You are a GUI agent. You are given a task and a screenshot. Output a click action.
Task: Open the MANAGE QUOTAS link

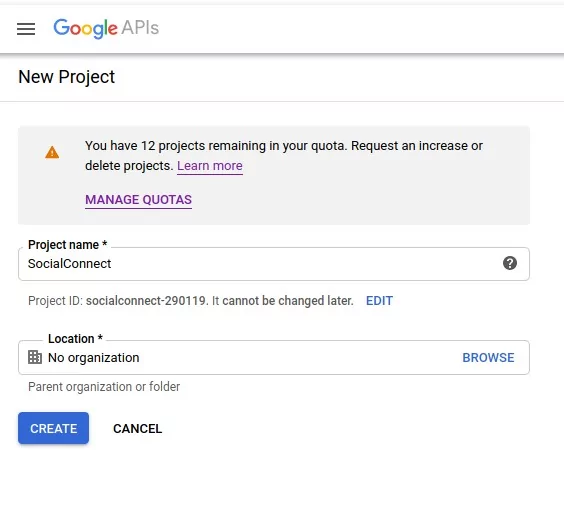coord(138,200)
